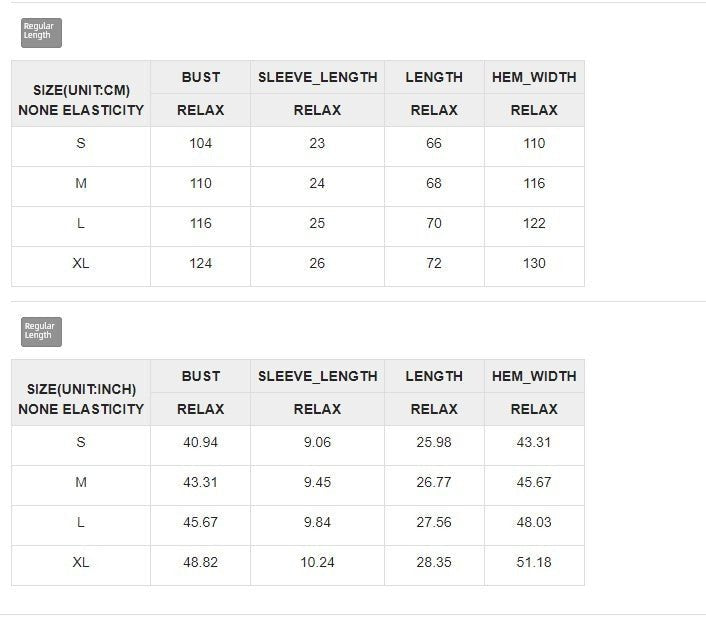706x624 pixels.
Task: Select sleeve length value 25 for size L
Action: point(318,223)
